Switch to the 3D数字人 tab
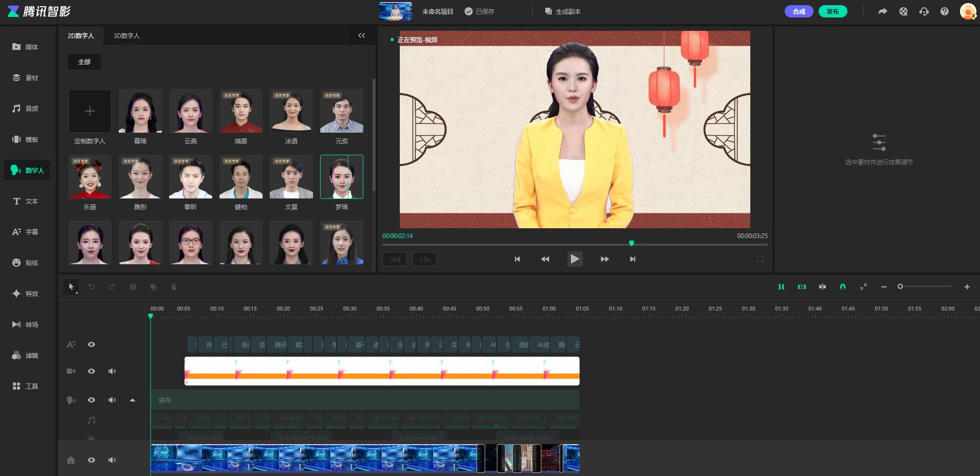Image resolution: width=980 pixels, height=476 pixels. click(126, 35)
